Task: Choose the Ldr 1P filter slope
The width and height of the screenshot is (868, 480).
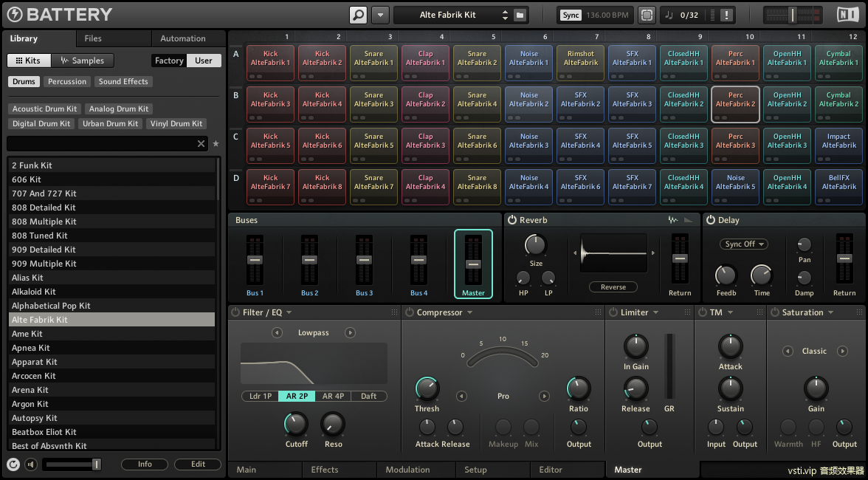Action: (260, 396)
